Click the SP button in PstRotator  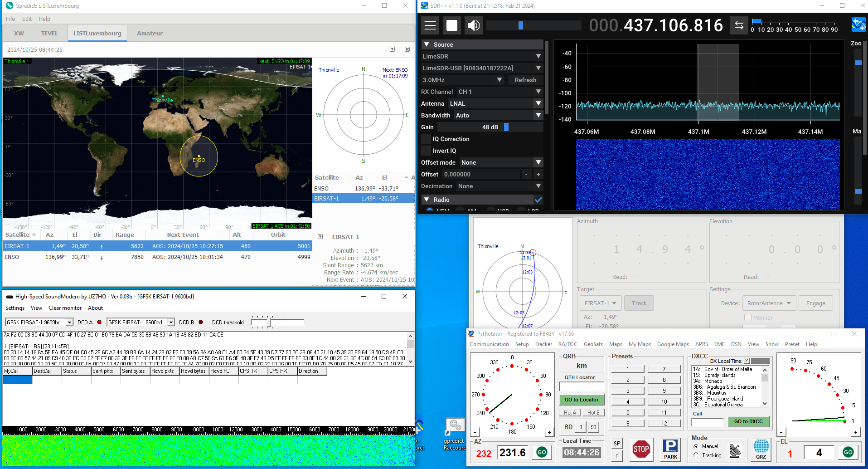tap(617, 444)
